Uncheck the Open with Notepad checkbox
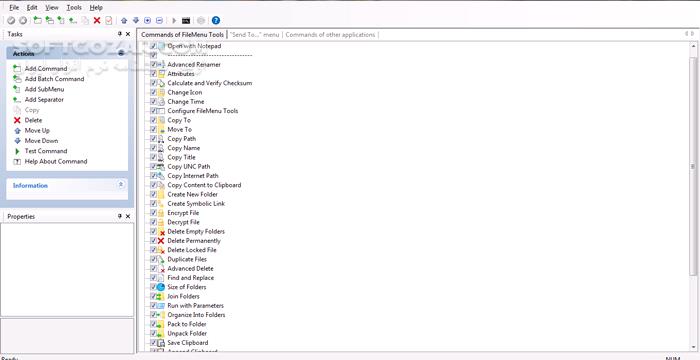The width and height of the screenshot is (700, 360). pos(154,46)
